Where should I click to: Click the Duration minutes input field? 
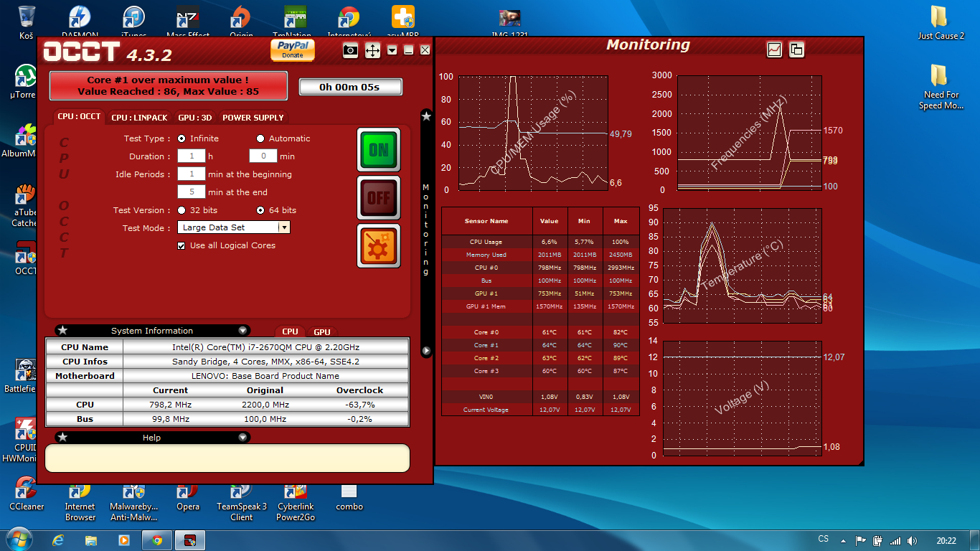(263, 156)
